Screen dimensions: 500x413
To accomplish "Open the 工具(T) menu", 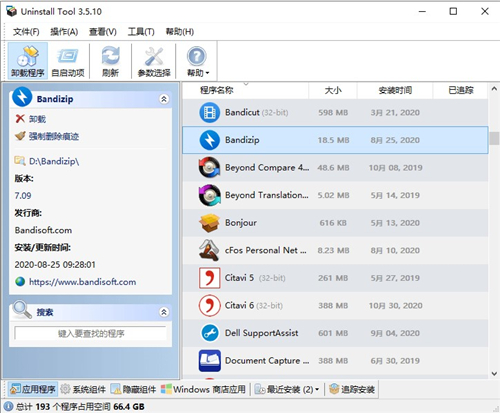I will [x=141, y=32].
